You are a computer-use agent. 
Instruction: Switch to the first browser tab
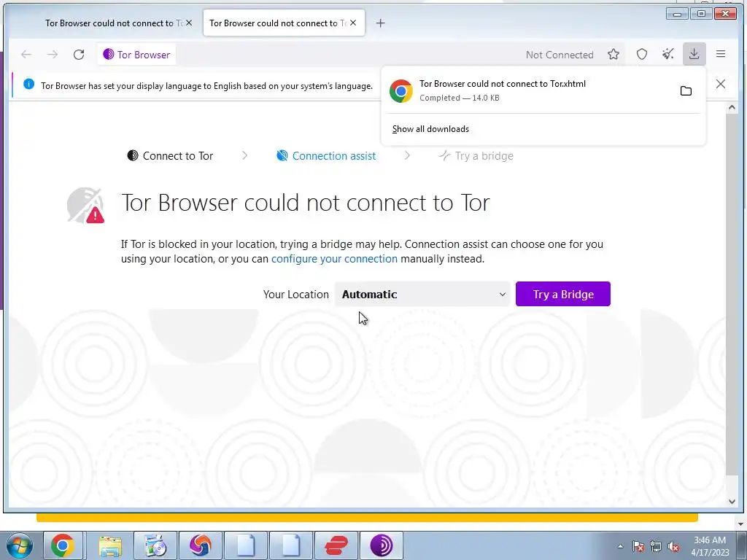pos(113,23)
